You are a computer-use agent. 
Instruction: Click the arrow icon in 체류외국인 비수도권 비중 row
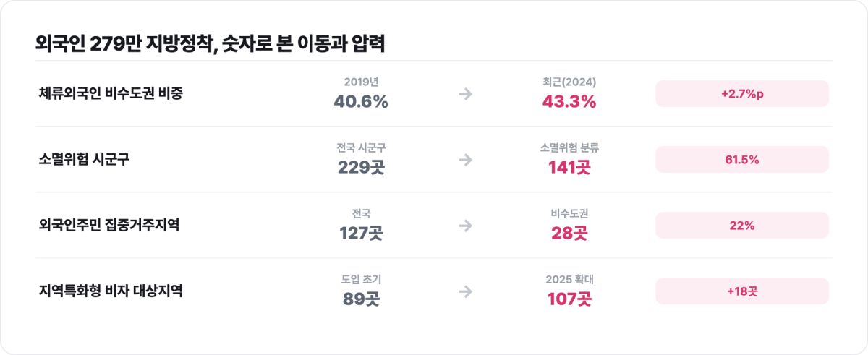[x=465, y=94]
